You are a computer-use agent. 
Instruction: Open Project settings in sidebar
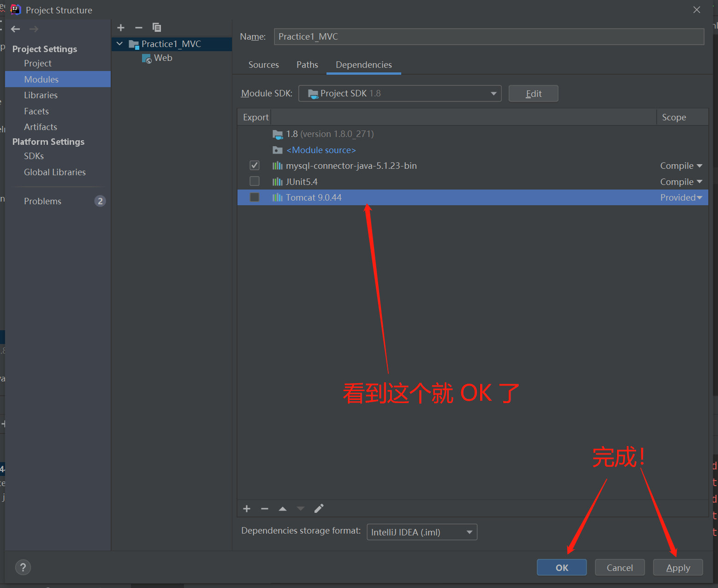(x=37, y=63)
